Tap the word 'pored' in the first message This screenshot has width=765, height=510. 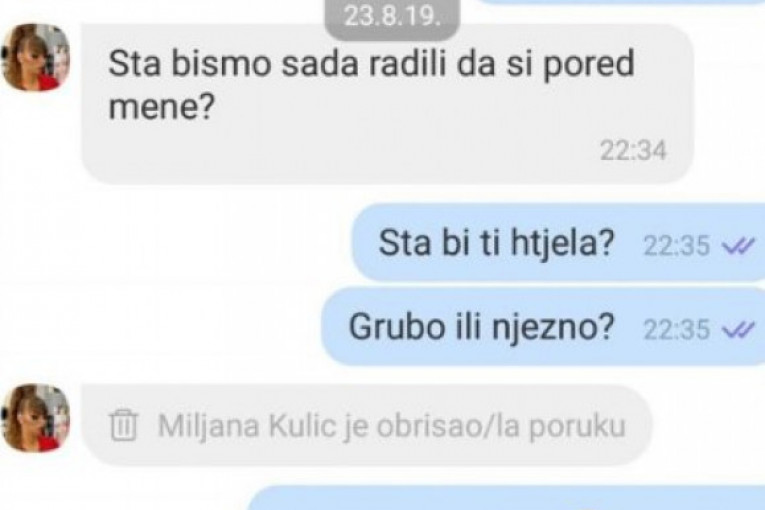(x=589, y=64)
